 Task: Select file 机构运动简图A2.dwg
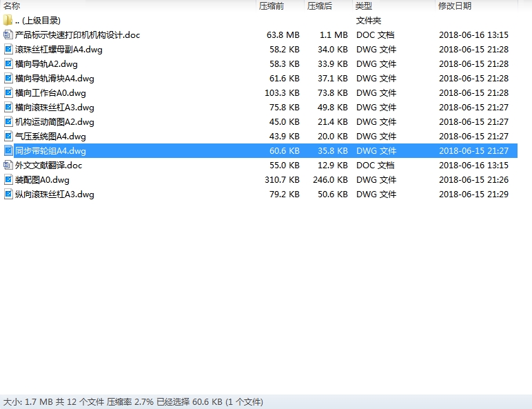54,122
